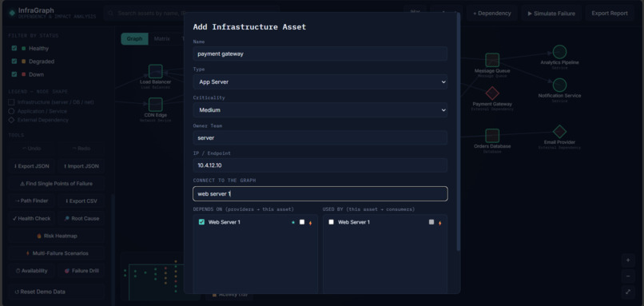Image resolution: width=644 pixels, height=306 pixels.
Task: Click the IP / Endpoint input field
Action: coord(320,165)
